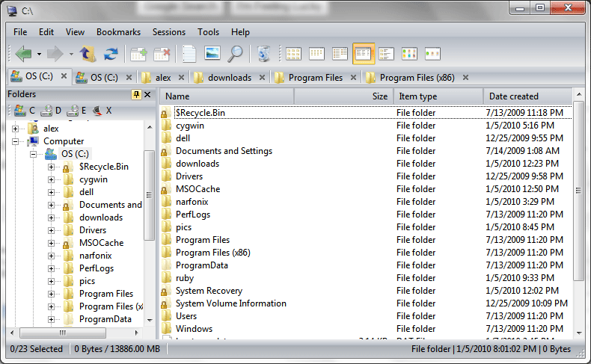Viewport: 591px width, 364px height.
Task: Sort by the Item type column header
Action: coord(438,96)
